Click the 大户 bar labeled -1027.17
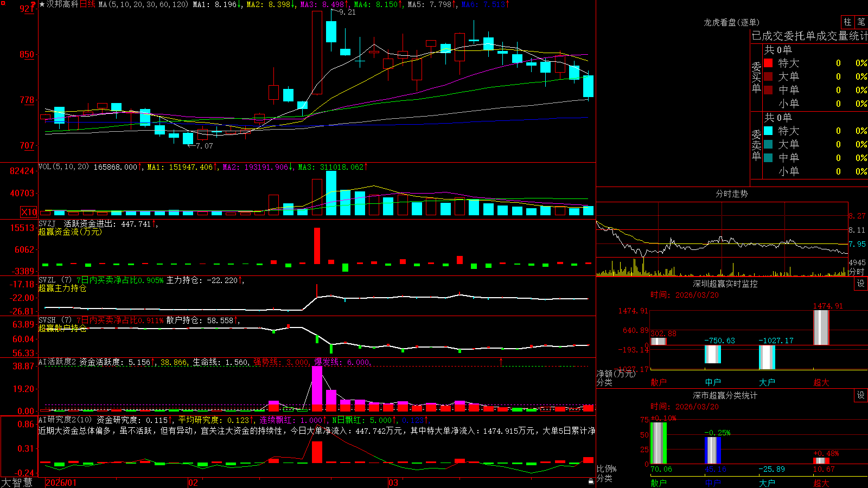868x488 pixels. click(x=767, y=357)
